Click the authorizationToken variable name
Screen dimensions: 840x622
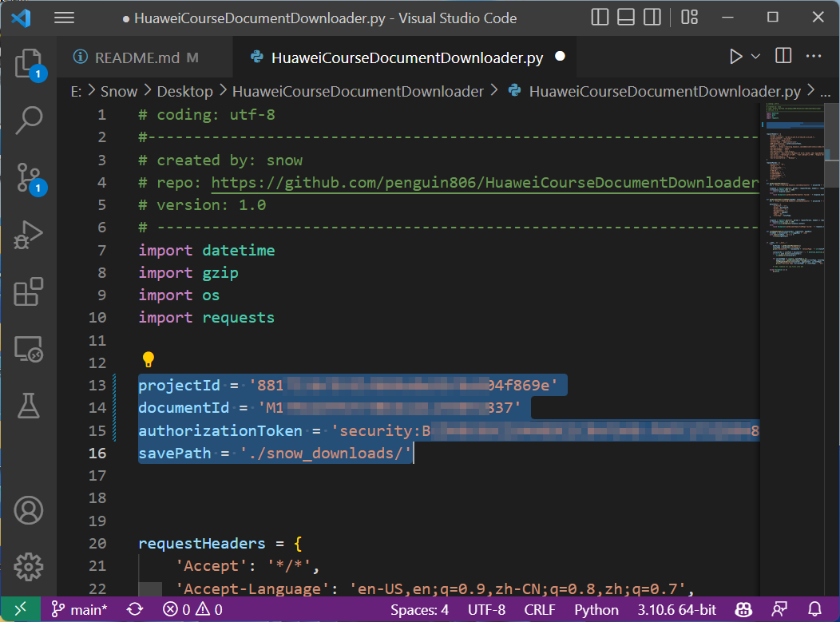tap(220, 430)
